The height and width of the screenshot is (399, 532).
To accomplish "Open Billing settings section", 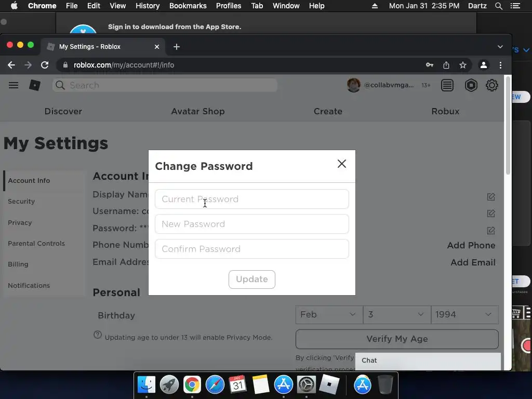I will pyautogui.click(x=44, y=264).
